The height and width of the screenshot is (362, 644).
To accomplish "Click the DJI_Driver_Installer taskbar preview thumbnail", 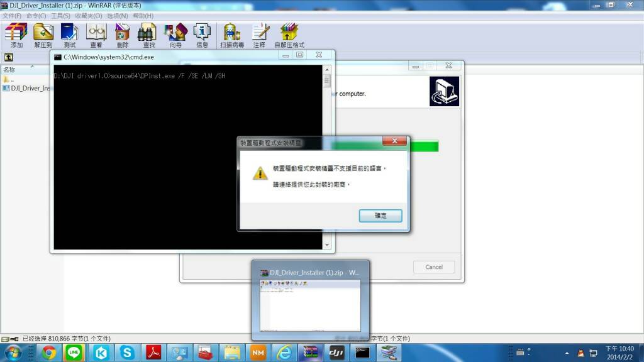I will [x=311, y=305].
